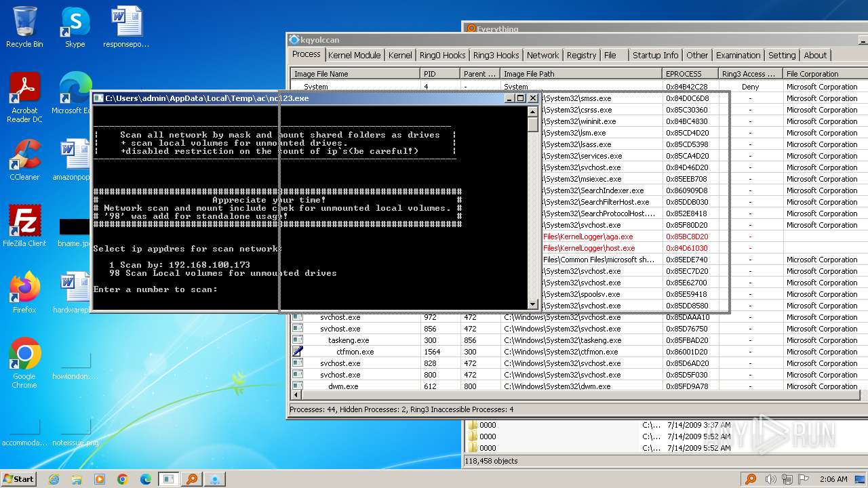Open the amazonpop Word document icon
This screenshot has height=488, width=868.
(x=73, y=160)
